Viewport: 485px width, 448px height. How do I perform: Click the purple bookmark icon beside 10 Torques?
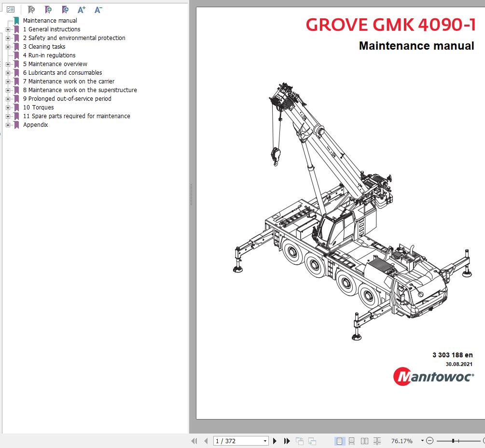point(16,108)
